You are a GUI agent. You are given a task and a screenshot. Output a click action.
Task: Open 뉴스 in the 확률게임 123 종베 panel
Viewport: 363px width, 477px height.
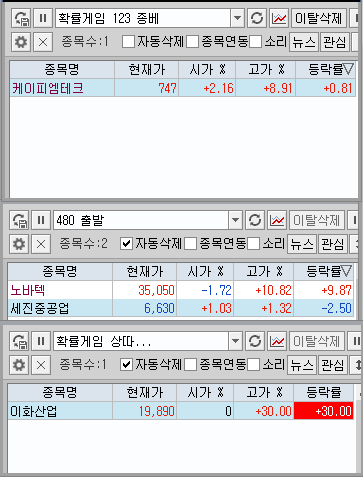point(304,42)
